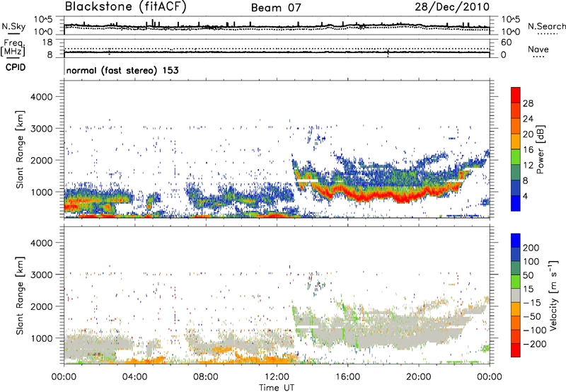Click the '04:00' time axis label
Image resolution: width=566 pixels, height=392 pixels.
click(135, 377)
